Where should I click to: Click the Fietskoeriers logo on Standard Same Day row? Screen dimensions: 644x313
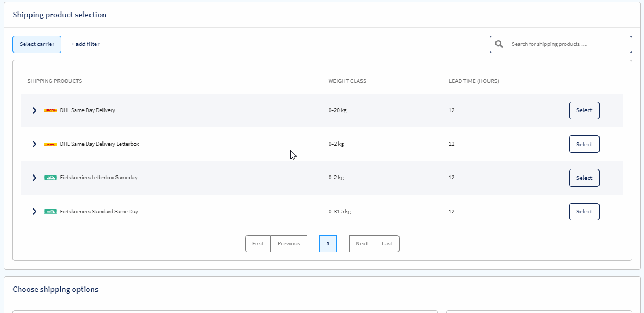point(50,211)
